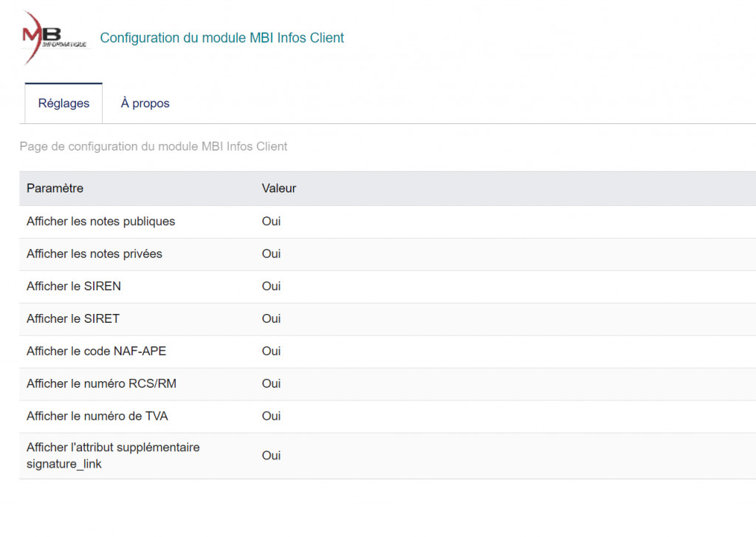Toggle the Oui value for TVA number

(271, 417)
